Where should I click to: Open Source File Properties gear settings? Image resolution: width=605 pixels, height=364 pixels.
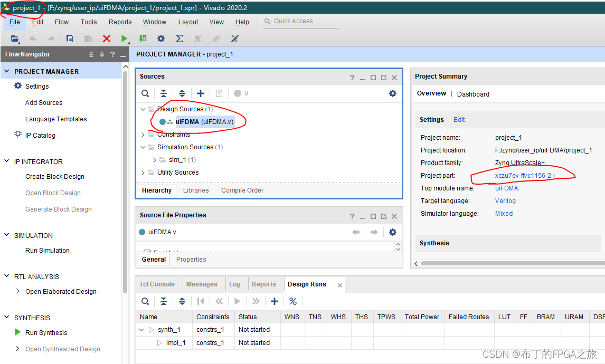392,232
